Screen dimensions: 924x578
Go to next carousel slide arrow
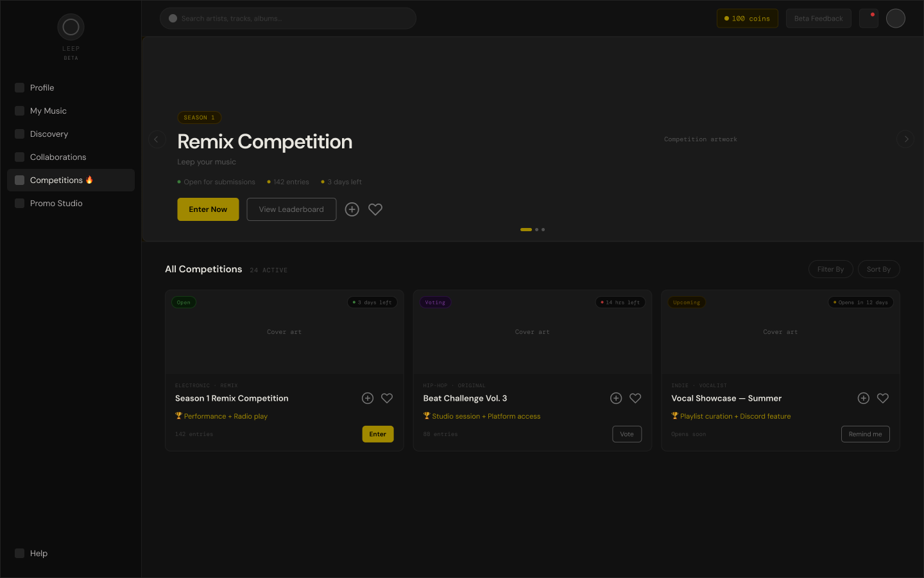[906, 139]
